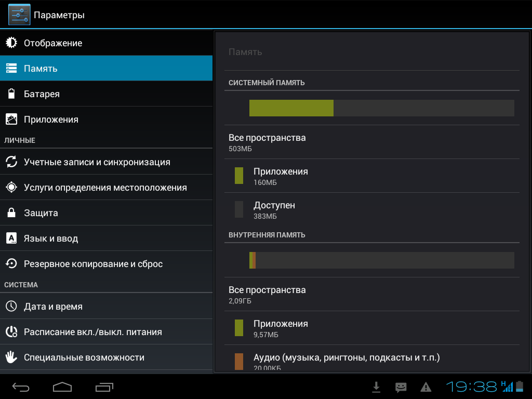Click the location target icon
Screen dimensions: 532x399
pos(11,187)
